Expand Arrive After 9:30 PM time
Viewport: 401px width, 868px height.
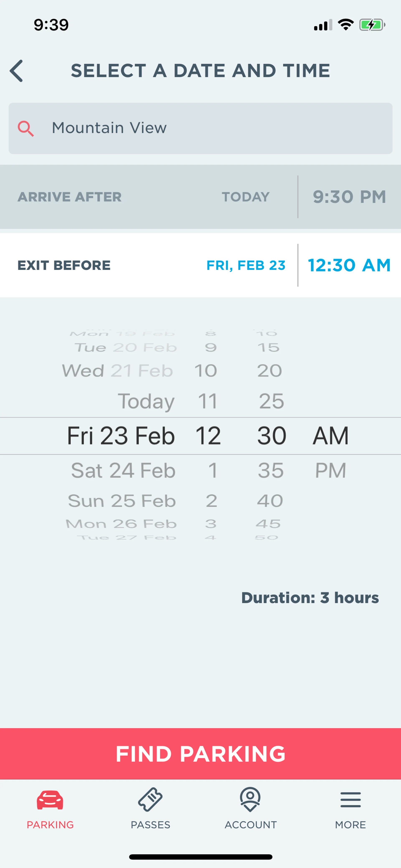[349, 197]
